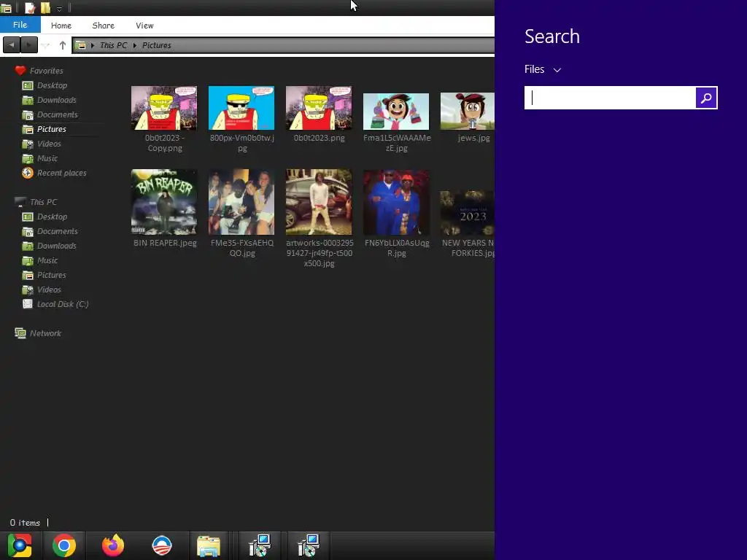Viewport: 747px width, 560px height.
Task: Click the Forward navigation arrow
Action: pyautogui.click(x=29, y=45)
